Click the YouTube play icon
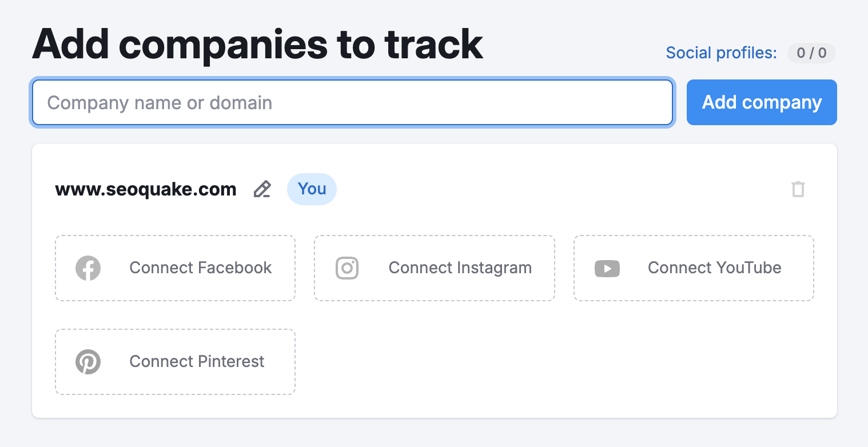The image size is (868, 447). pyautogui.click(x=607, y=268)
